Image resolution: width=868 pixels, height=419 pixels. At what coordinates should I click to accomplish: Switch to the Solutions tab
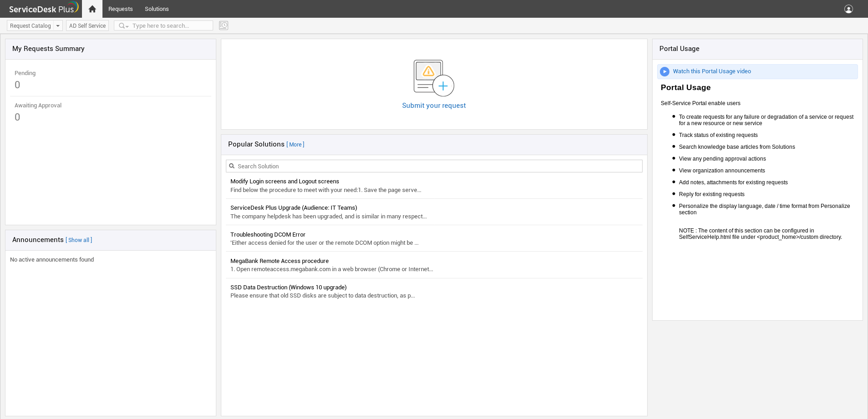tap(157, 9)
